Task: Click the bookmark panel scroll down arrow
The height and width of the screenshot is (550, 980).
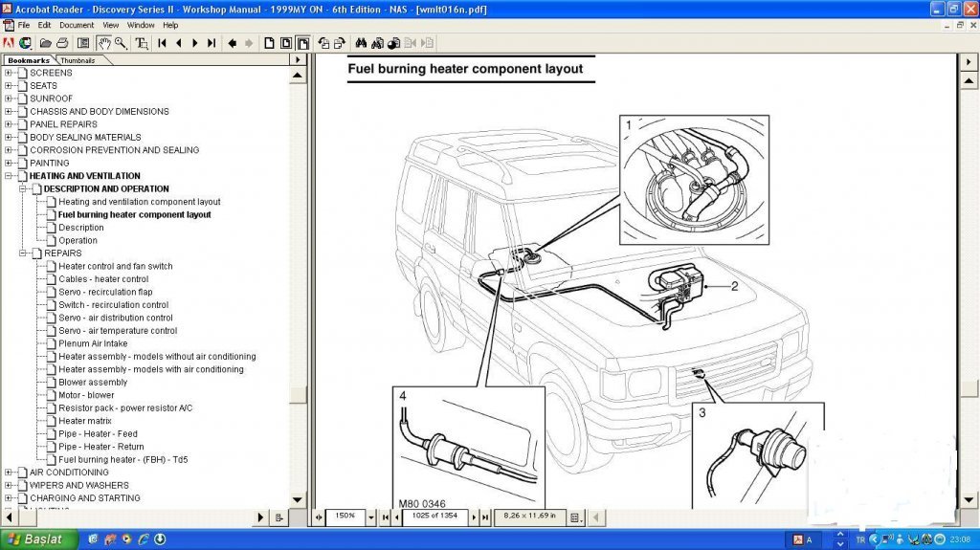Action: 299,500
